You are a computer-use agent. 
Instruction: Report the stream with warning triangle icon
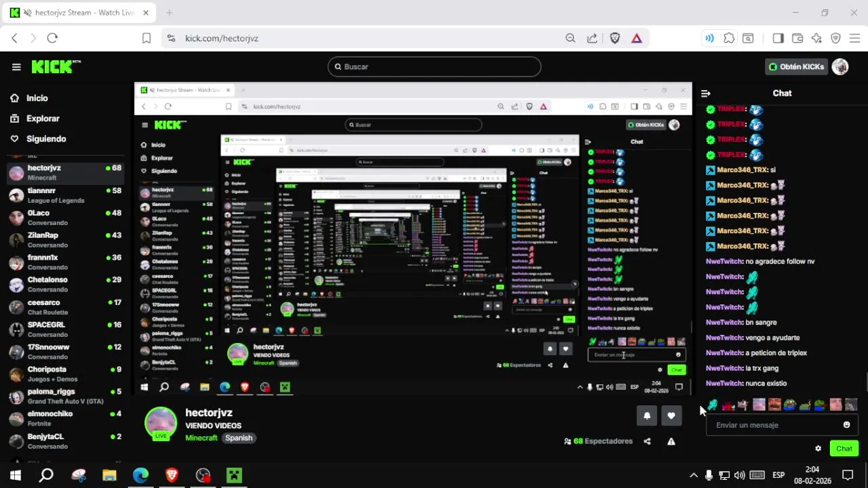click(671, 441)
